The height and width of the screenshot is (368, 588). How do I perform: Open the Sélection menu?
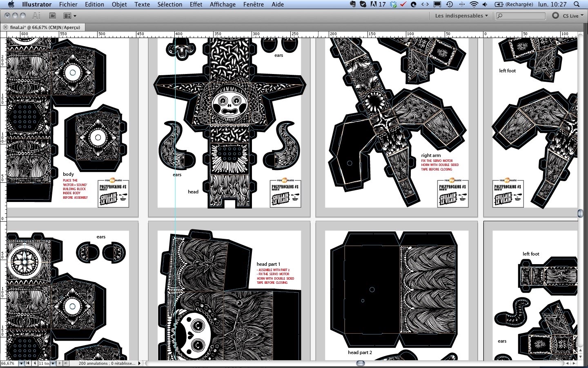point(170,4)
